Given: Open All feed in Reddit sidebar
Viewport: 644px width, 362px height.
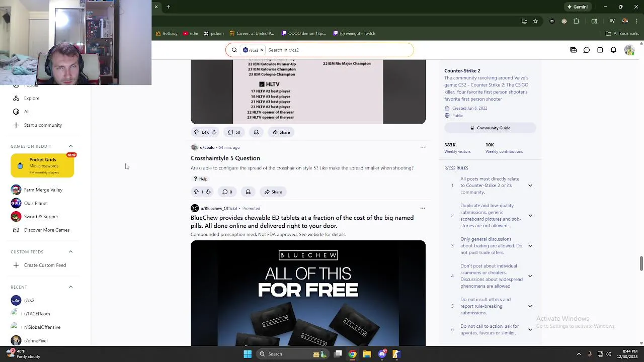Looking at the screenshot, I should (27, 112).
